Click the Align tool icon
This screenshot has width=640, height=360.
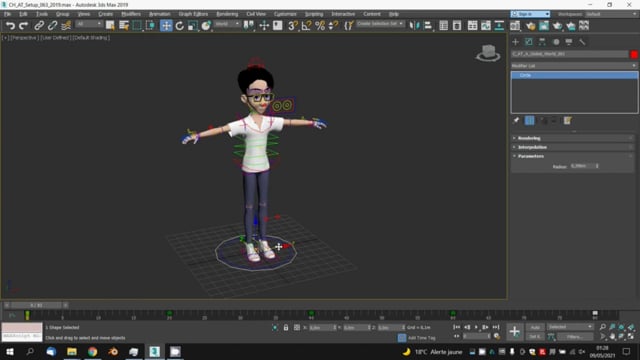[428, 26]
